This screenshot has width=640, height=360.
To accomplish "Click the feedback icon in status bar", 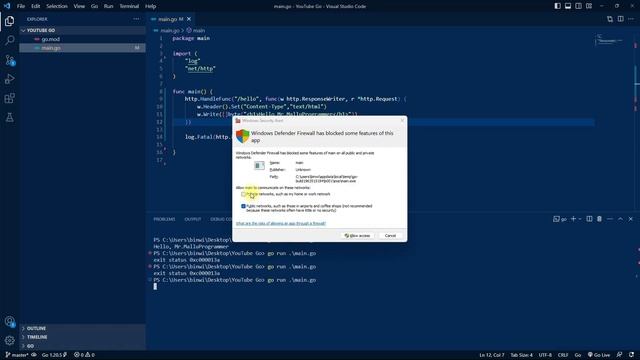I will tap(620, 355).
